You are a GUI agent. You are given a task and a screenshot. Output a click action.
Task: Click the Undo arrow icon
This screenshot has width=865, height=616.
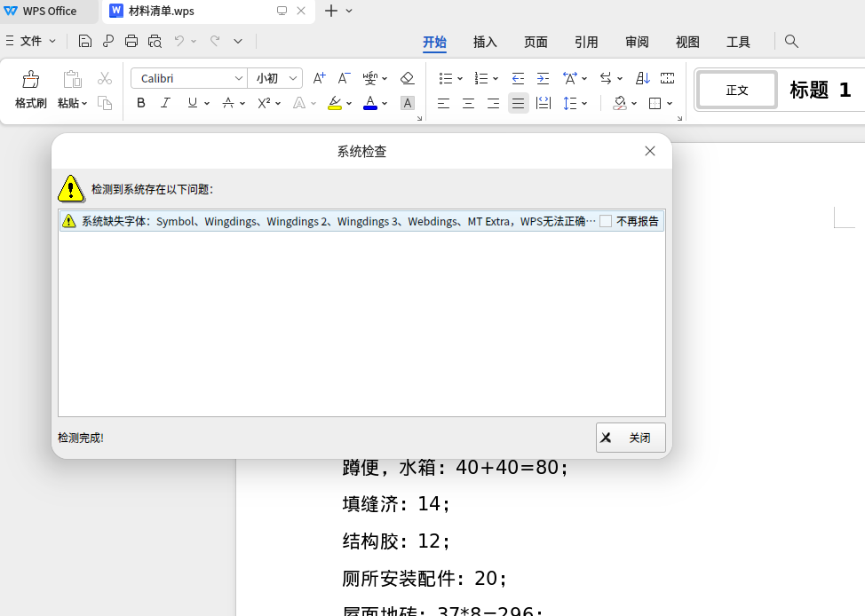point(179,41)
